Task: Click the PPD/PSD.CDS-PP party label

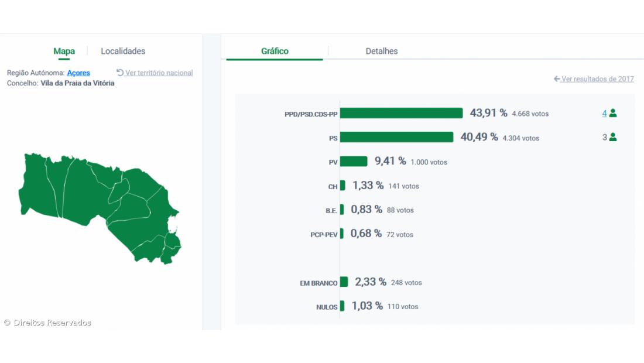Action: pos(311,114)
